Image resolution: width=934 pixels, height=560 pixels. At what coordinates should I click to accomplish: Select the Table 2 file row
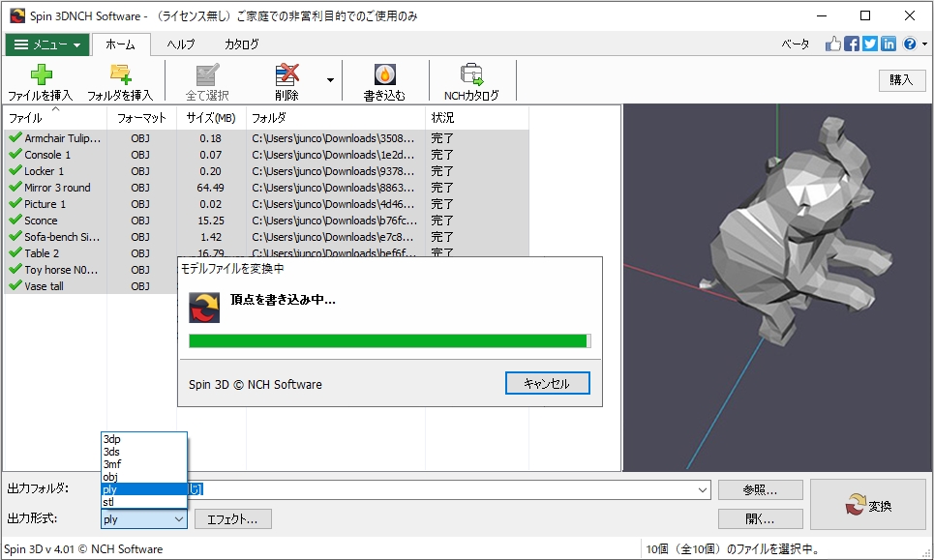pyautogui.click(x=266, y=253)
